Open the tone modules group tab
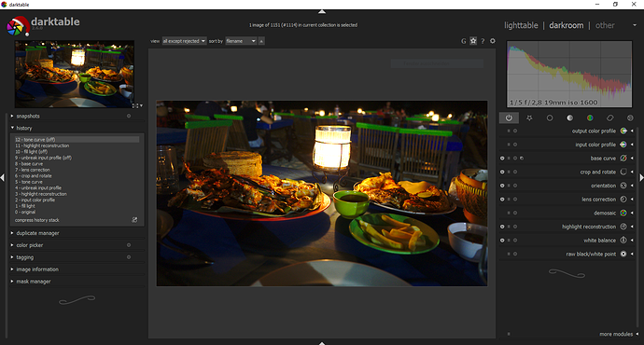 [569, 117]
